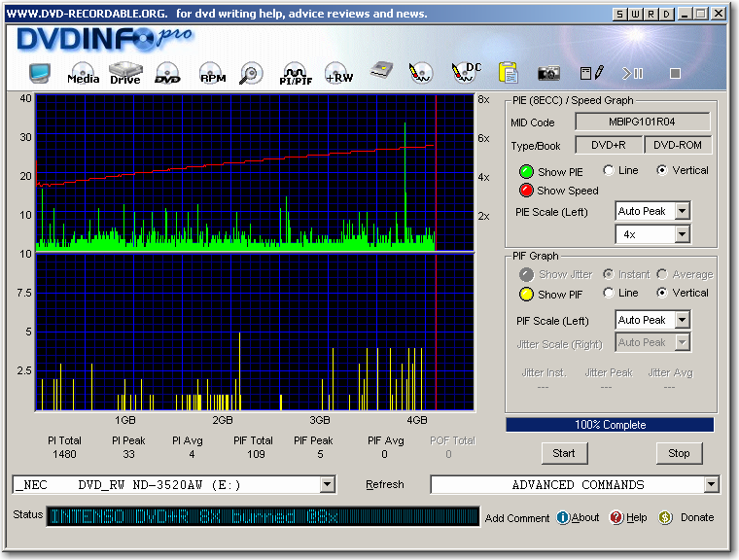Open the DC disc graph tool
739x560 pixels.
tap(466, 73)
